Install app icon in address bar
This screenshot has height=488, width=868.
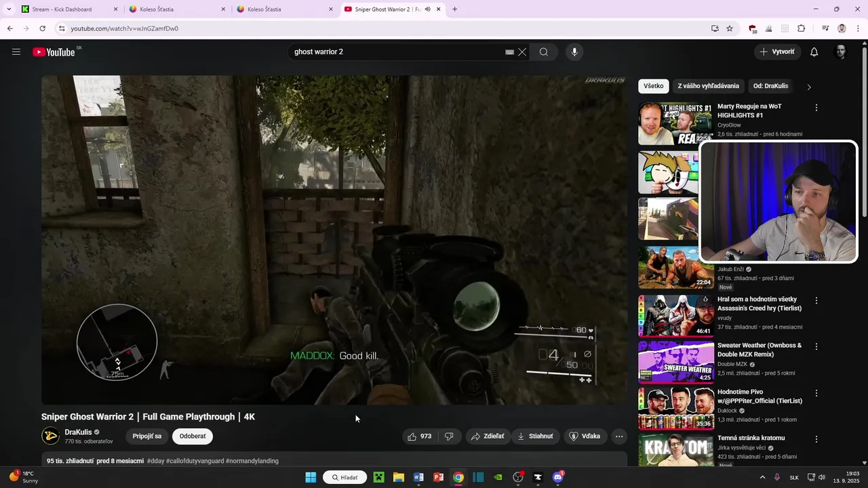click(x=715, y=28)
